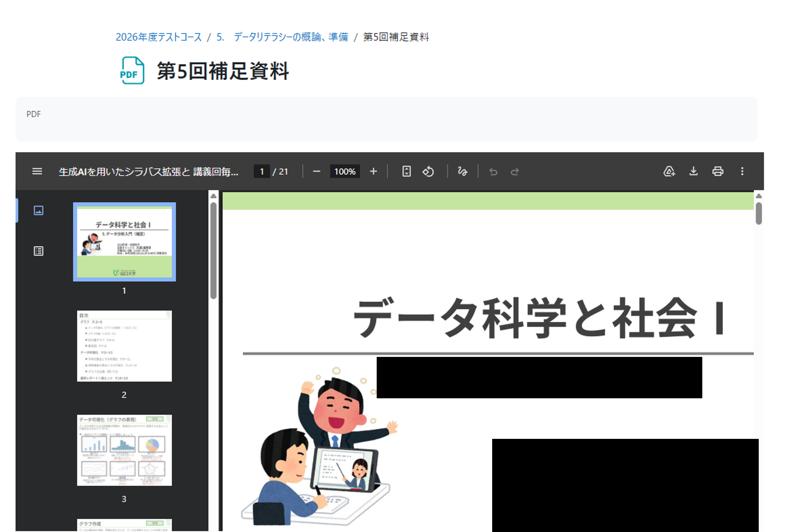Save the PDF to Google Drive
The height and width of the screenshot is (532, 789).
669,171
